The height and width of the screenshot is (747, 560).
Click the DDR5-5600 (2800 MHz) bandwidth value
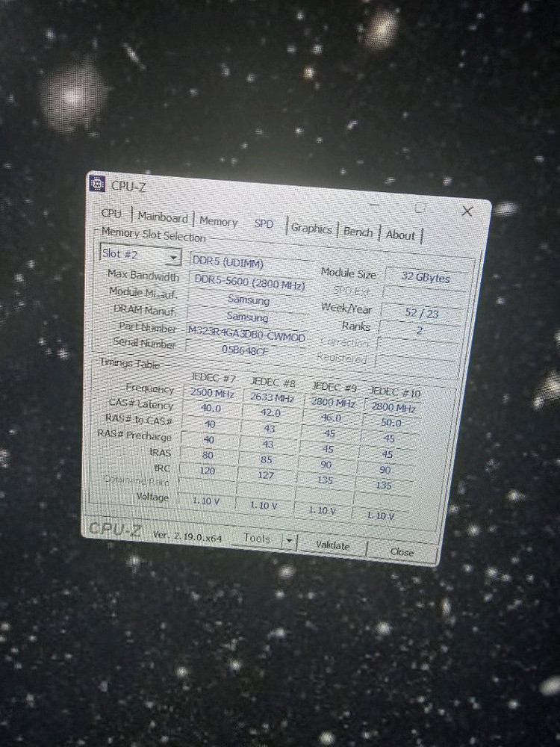(x=249, y=282)
